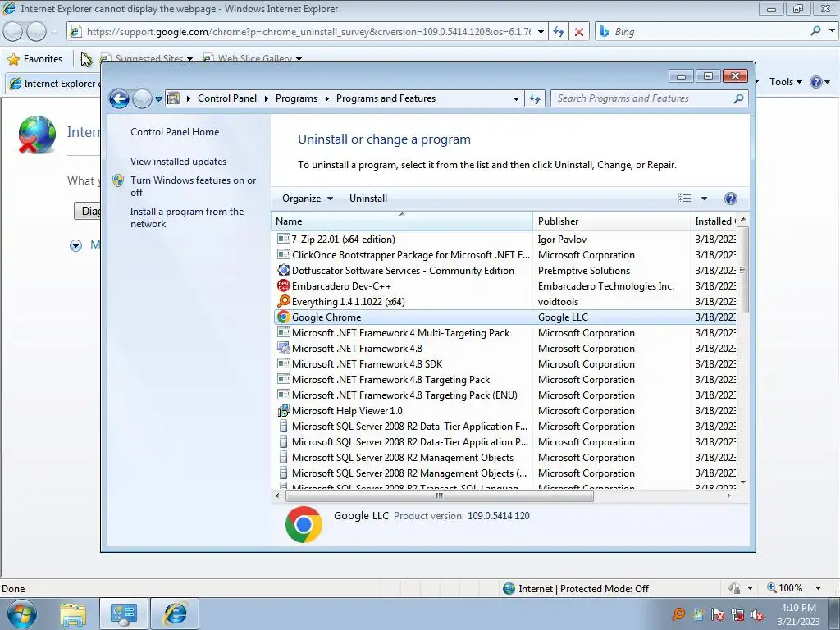Image resolution: width=840 pixels, height=630 pixels.
Task: Click the Internet Explorer stop loading X button
Action: 579,32
